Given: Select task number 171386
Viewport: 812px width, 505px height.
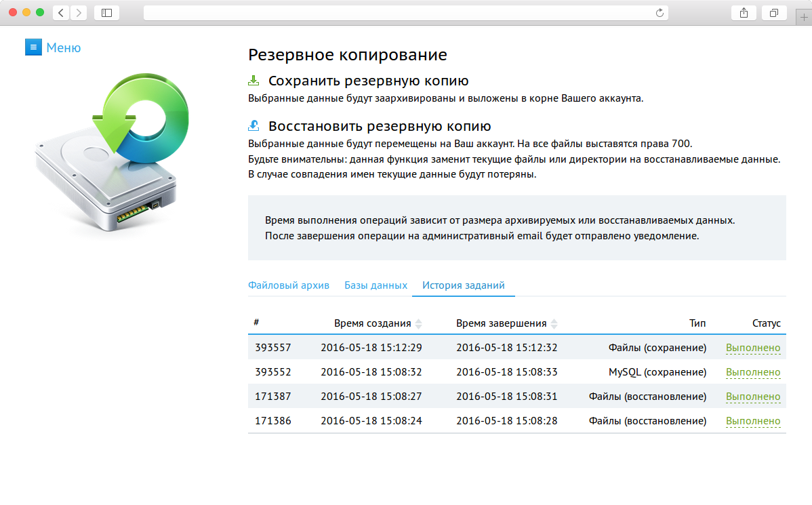Looking at the screenshot, I should point(273,420).
